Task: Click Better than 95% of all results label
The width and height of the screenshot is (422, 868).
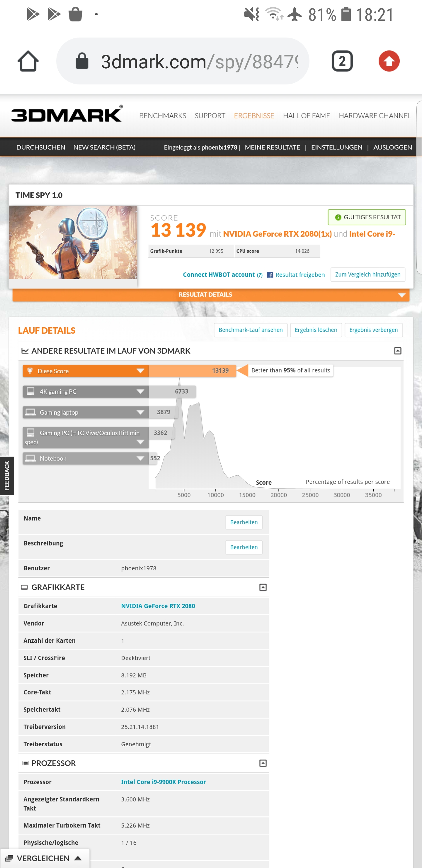Action: (x=291, y=370)
